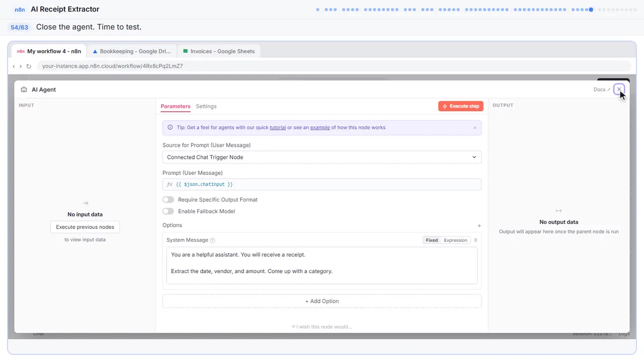This screenshot has height=362, width=644.
Task: Click browser back arrow
Action: coord(14,66)
